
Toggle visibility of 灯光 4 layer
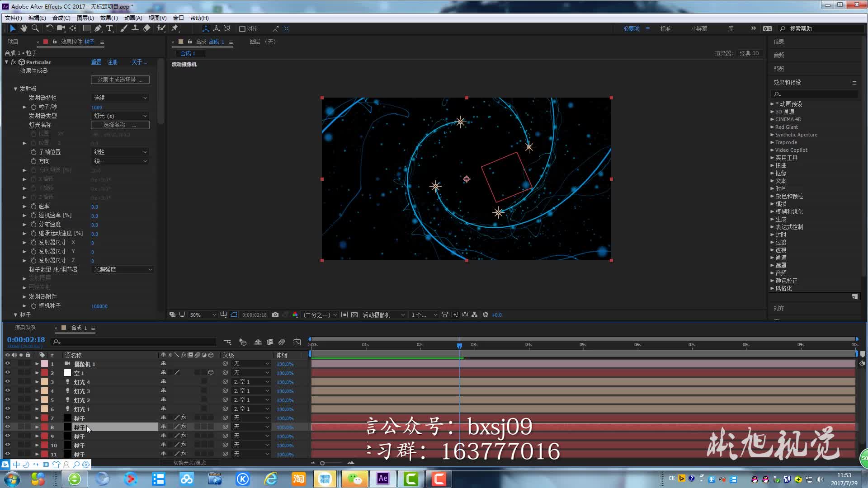click(x=7, y=382)
